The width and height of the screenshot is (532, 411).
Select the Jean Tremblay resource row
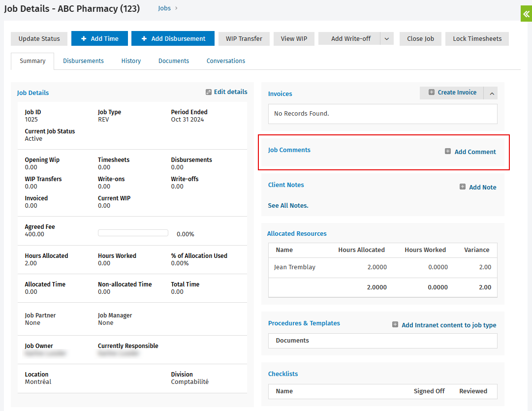pyautogui.click(x=383, y=267)
